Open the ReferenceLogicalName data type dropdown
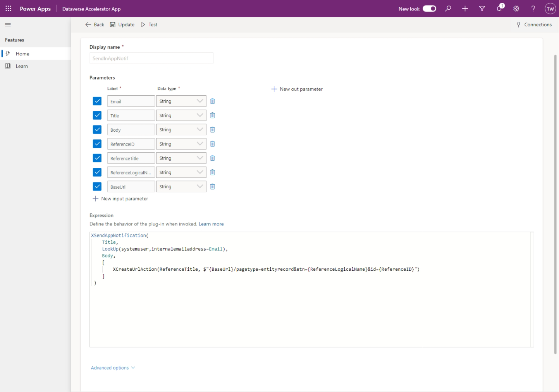559x392 pixels. [x=181, y=172]
